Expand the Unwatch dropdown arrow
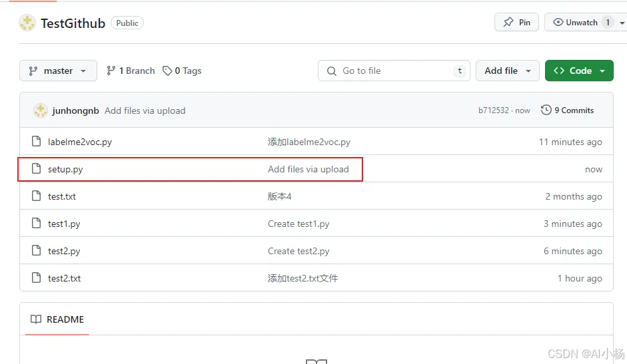 pyautogui.click(x=622, y=23)
